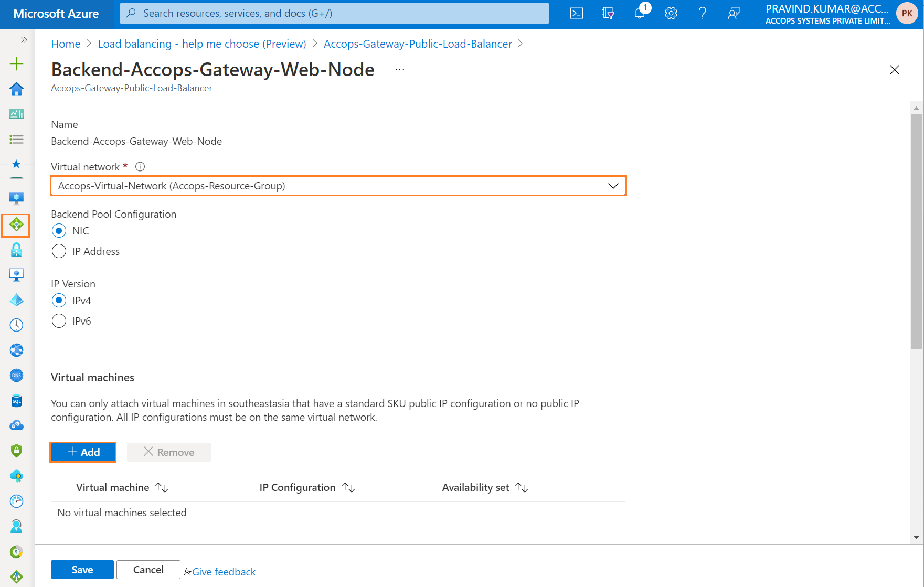Image resolution: width=924 pixels, height=587 pixels.
Task: Click the Favorites star icon
Action: (x=16, y=164)
